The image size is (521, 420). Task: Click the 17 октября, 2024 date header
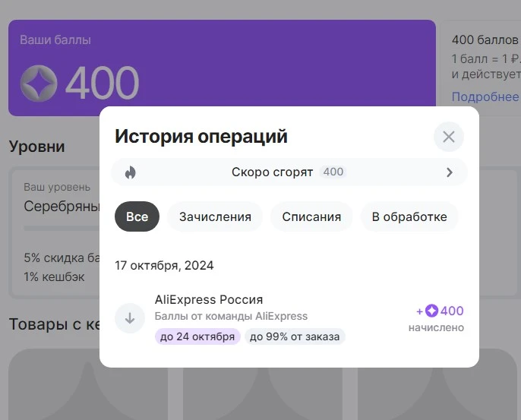click(x=164, y=265)
